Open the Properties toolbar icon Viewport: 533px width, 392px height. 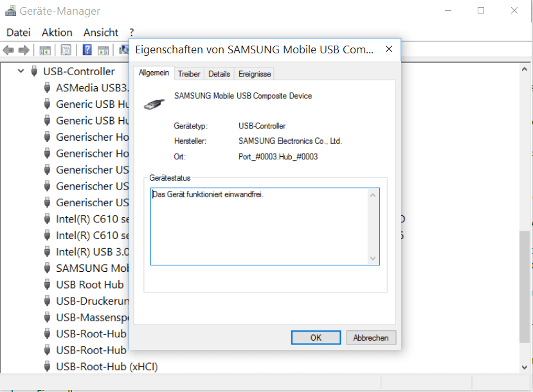[66, 50]
